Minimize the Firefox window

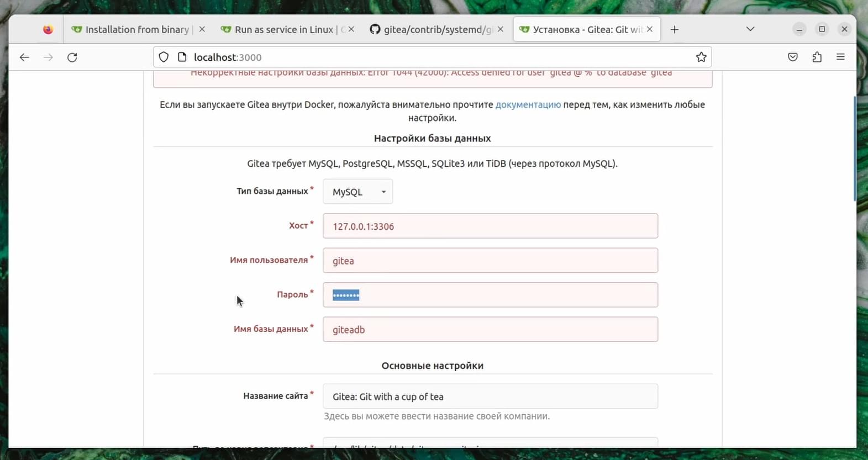pyautogui.click(x=799, y=29)
